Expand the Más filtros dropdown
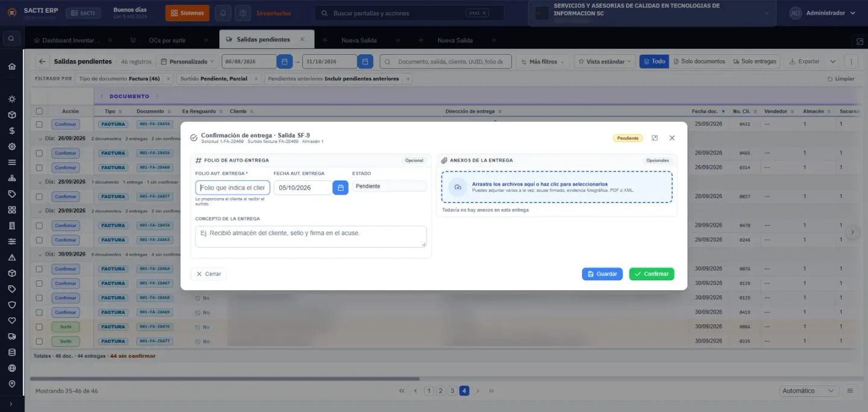The image size is (868, 412). pyautogui.click(x=542, y=61)
